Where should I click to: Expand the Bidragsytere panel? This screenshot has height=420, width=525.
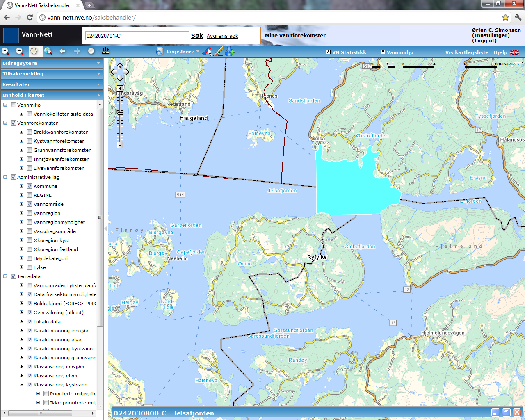click(51, 63)
